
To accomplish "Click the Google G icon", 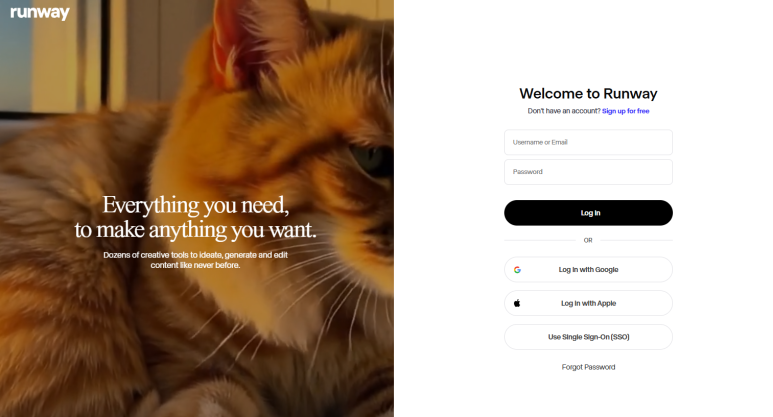I will point(517,270).
